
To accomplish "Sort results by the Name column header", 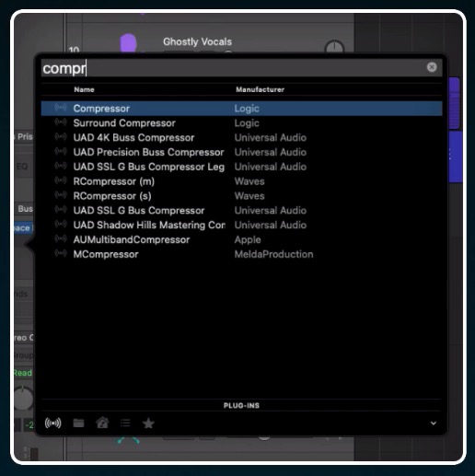I will click(x=84, y=89).
